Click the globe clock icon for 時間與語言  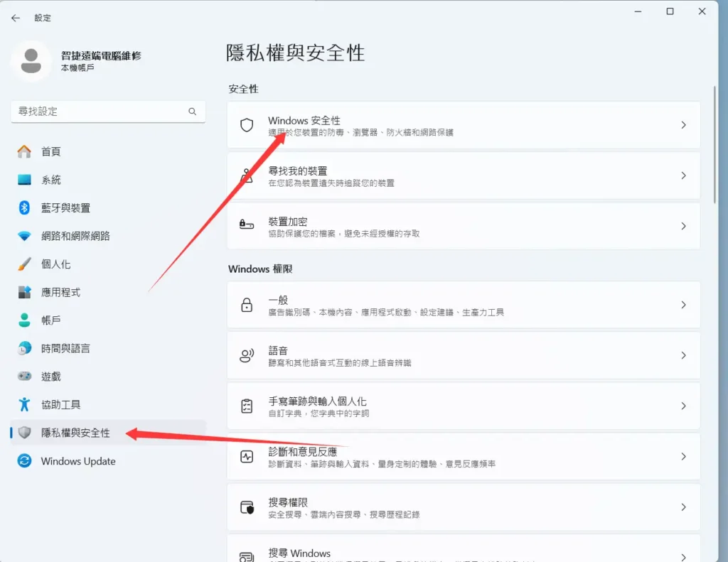pos(24,348)
